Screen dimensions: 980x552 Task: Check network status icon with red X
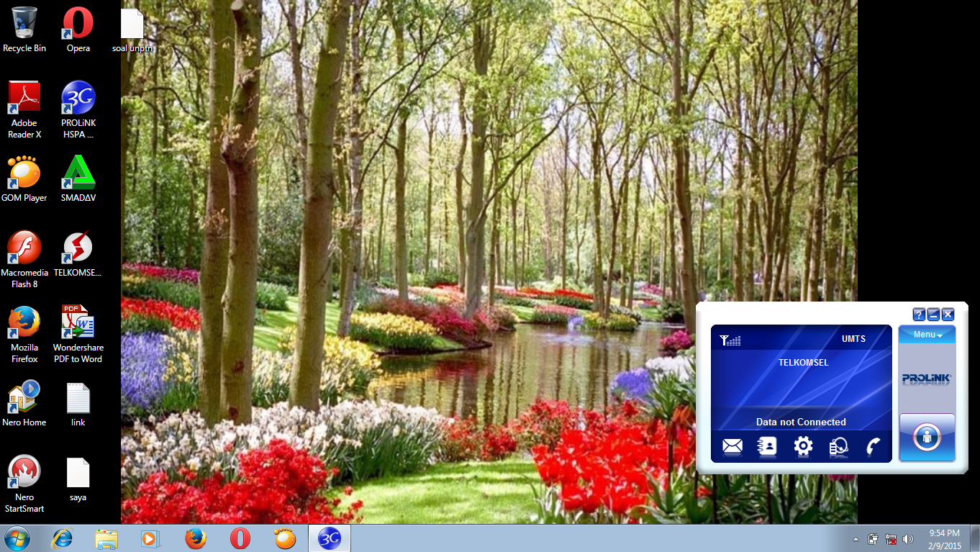point(891,538)
